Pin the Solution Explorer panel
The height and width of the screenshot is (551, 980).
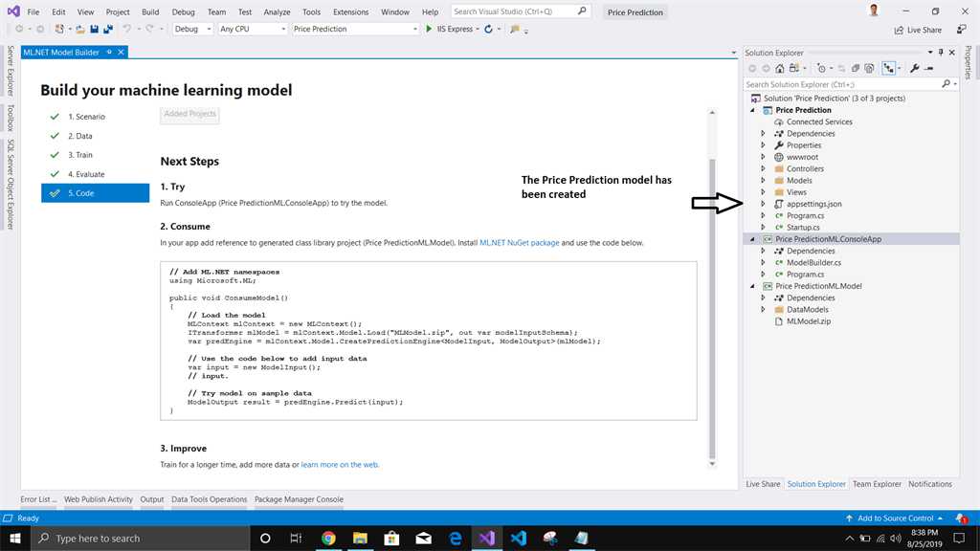[x=939, y=53]
